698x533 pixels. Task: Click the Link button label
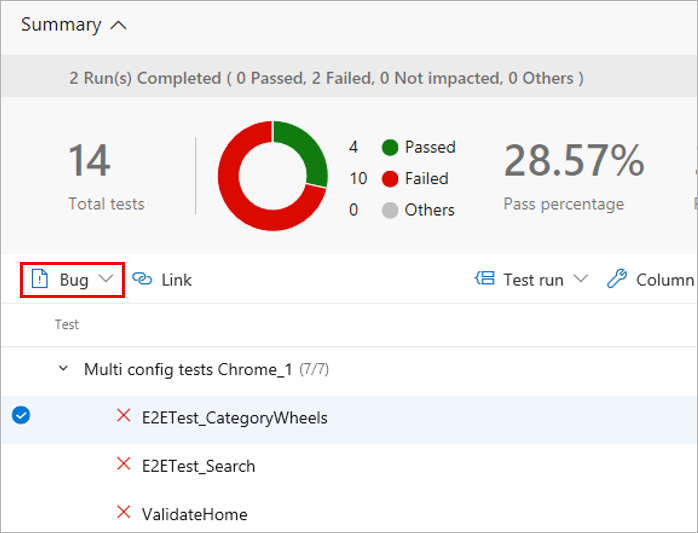(x=176, y=280)
